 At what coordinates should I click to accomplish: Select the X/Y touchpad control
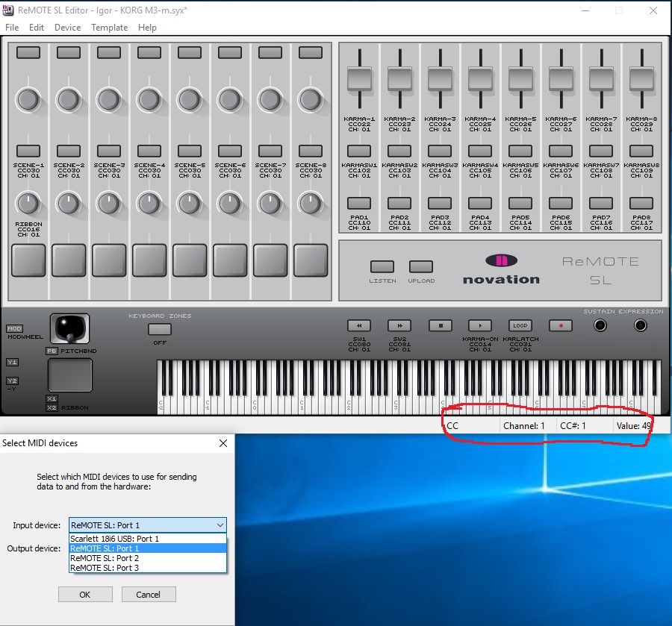[x=70, y=375]
